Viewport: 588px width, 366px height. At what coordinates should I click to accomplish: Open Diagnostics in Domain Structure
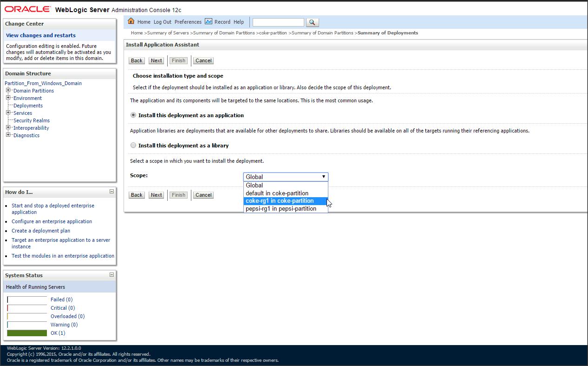pyautogui.click(x=26, y=135)
